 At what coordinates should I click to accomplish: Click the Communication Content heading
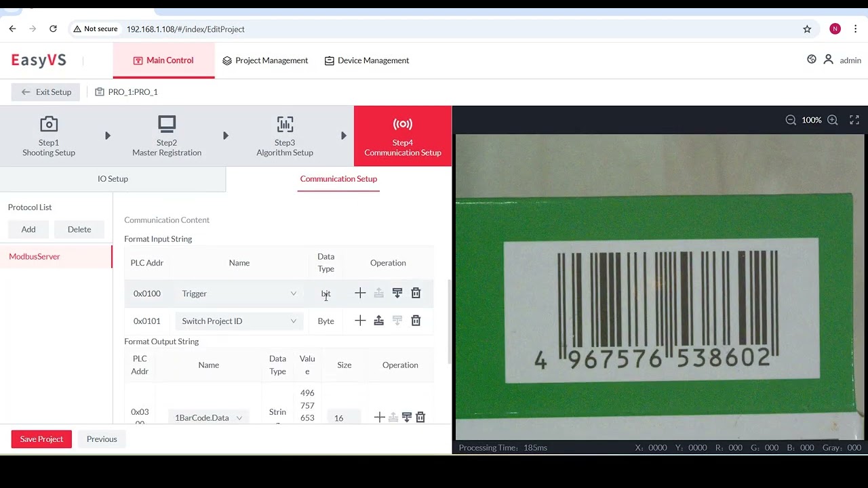[167, 220]
